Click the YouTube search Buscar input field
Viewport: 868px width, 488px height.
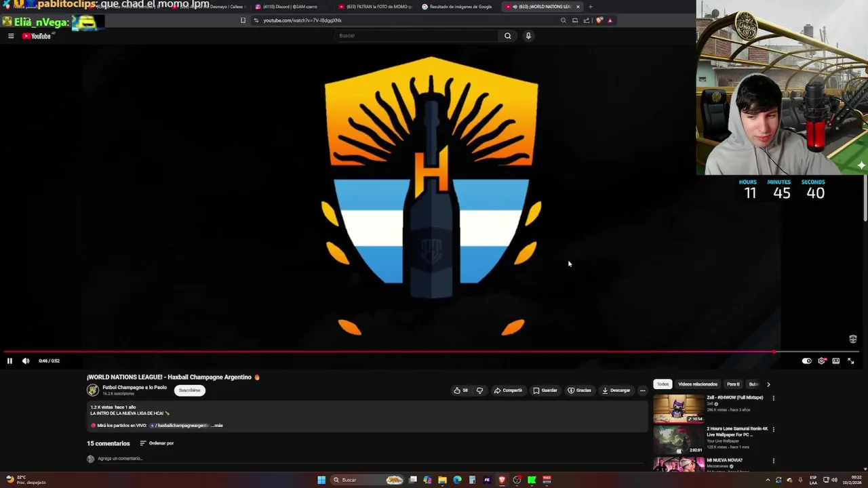tap(416, 36)
